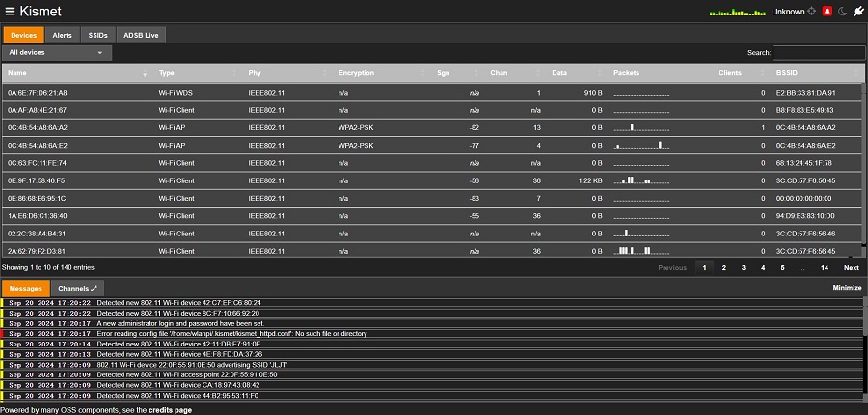Select device 0C:4B:54:A8:6A:A2 row
This screenshot has width=868, height=415.
point(432,128)
